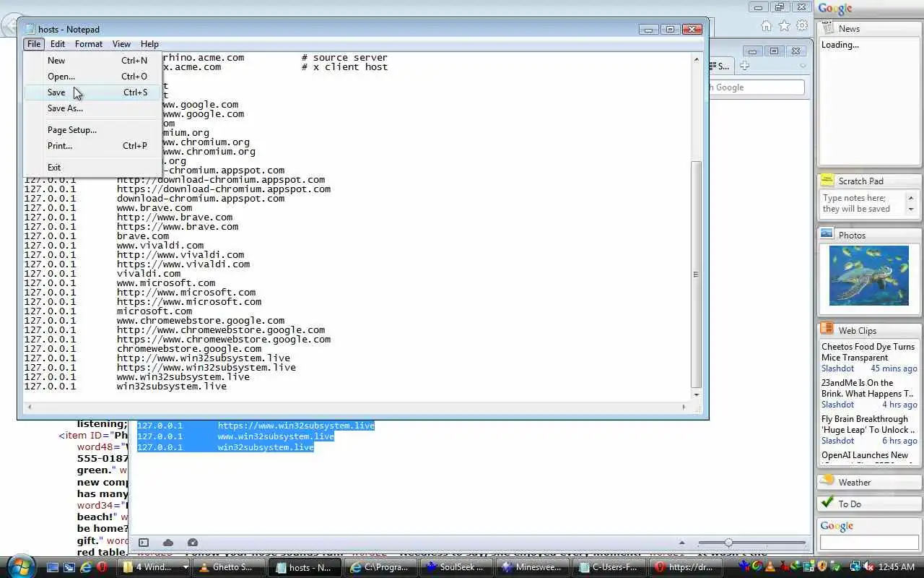Choose New from the File menu
Viewport: 924px width, 578px height.
[92, 61]
